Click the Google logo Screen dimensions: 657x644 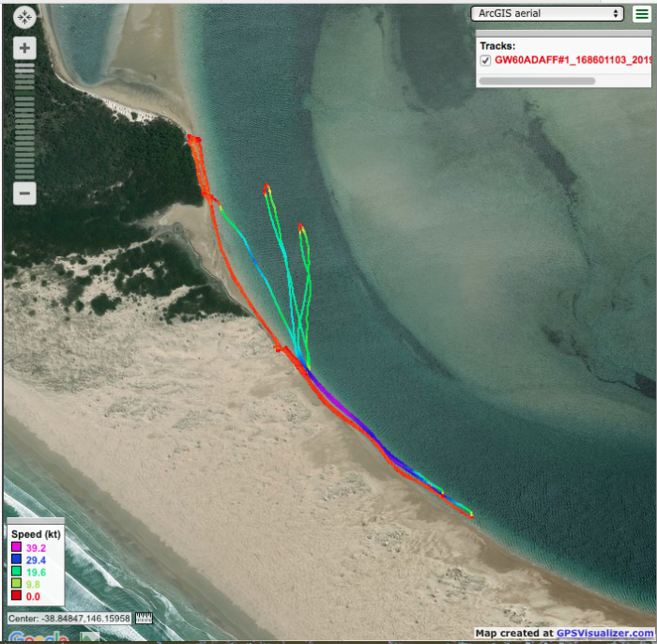38,636
